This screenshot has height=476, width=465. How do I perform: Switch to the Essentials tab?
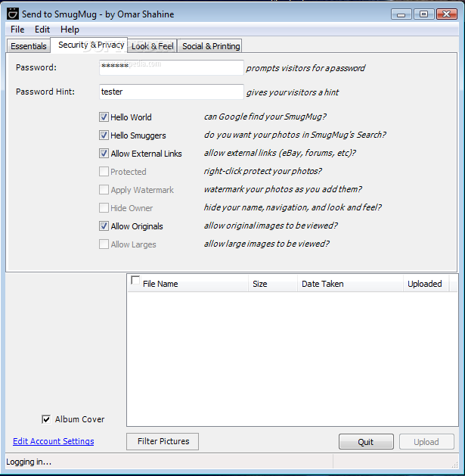click(29, 46)
